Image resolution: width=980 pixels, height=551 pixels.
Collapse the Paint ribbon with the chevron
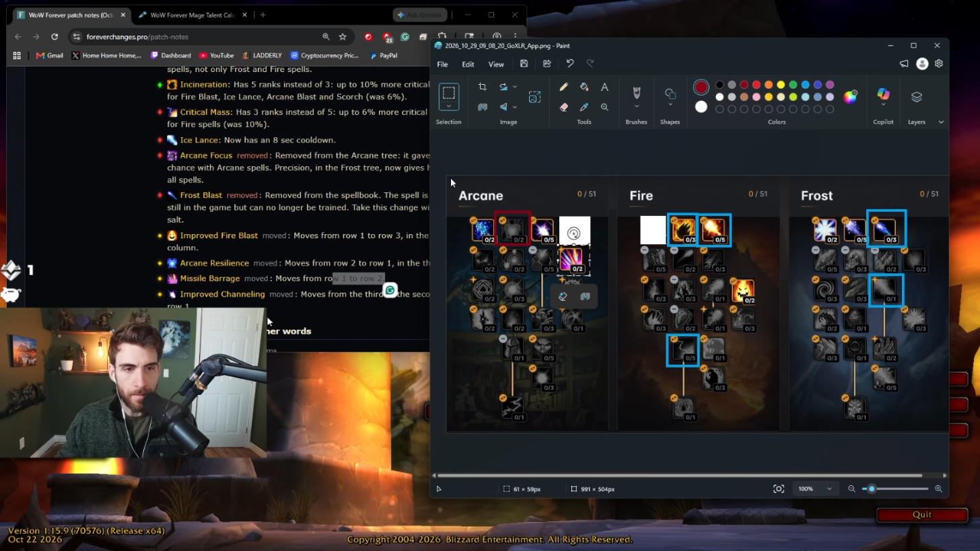click(x=941, y=122)
